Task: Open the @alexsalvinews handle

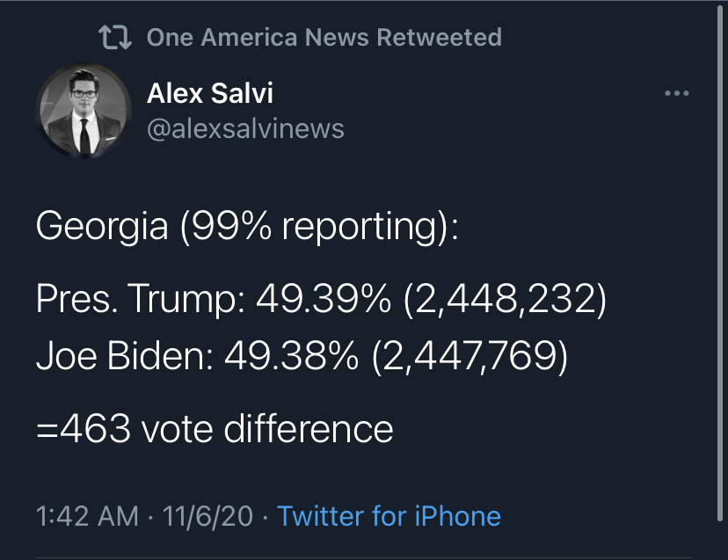Action: tap(245, 129)
